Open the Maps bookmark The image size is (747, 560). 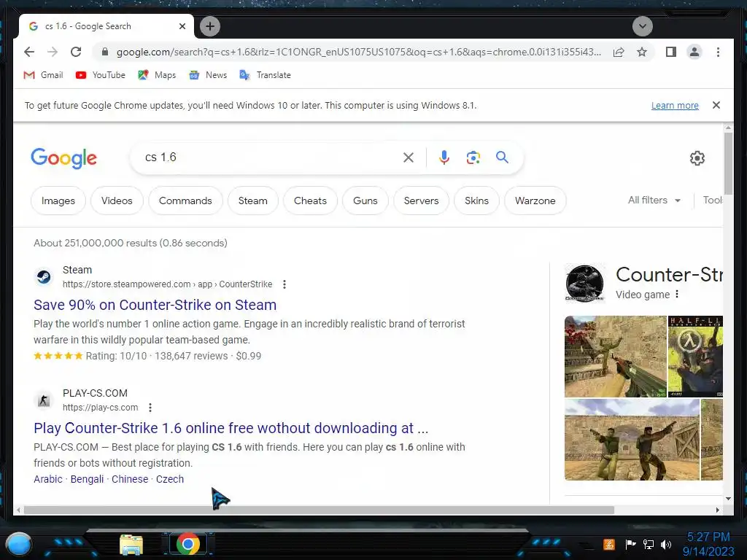pos(157,75)
